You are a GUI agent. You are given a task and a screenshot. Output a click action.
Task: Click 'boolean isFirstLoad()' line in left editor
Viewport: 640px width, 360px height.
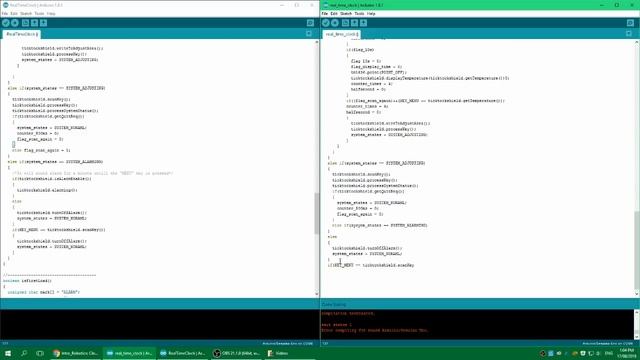point(27,281)
